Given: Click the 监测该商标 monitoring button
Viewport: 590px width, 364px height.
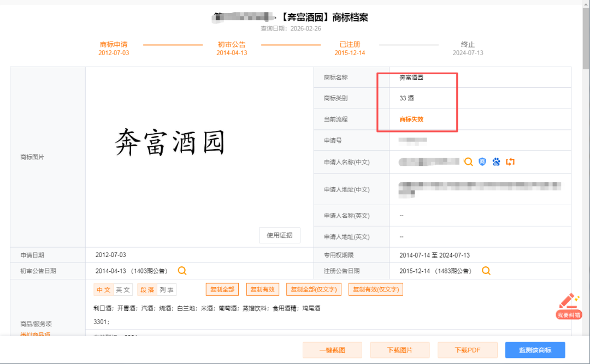Looking at the screenshot, I should pyautogui.click(x=535, y=350).
